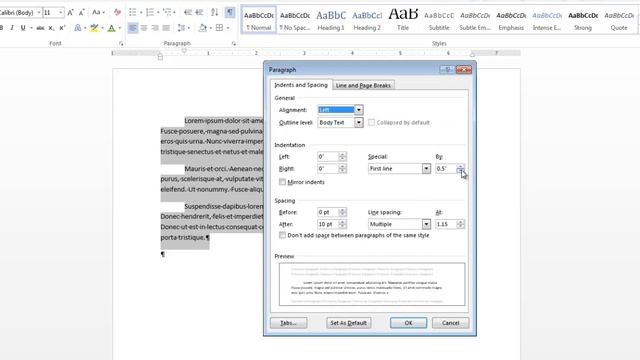Open the Borders dropdown arrow
The width and height of the screenshot is (640, 360).
227,28
